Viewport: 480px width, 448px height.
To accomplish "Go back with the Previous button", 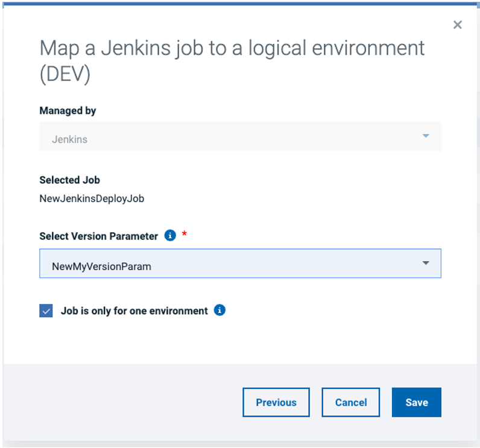I will pos(276,402).
